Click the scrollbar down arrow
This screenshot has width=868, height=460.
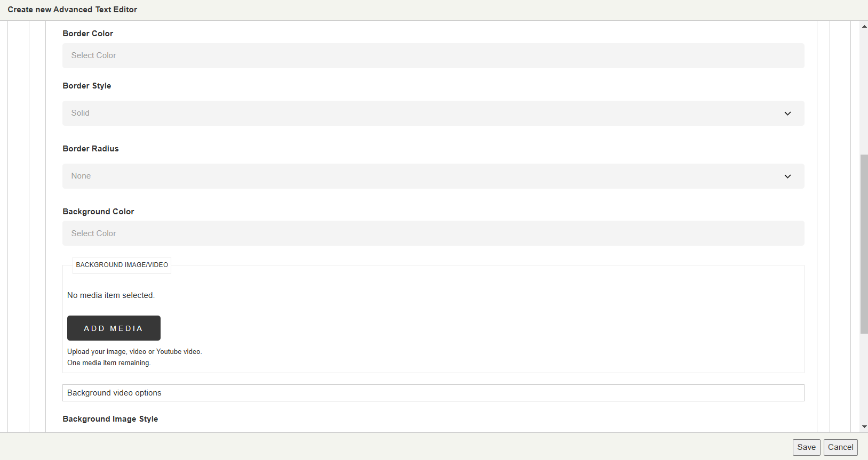point(864,427)
